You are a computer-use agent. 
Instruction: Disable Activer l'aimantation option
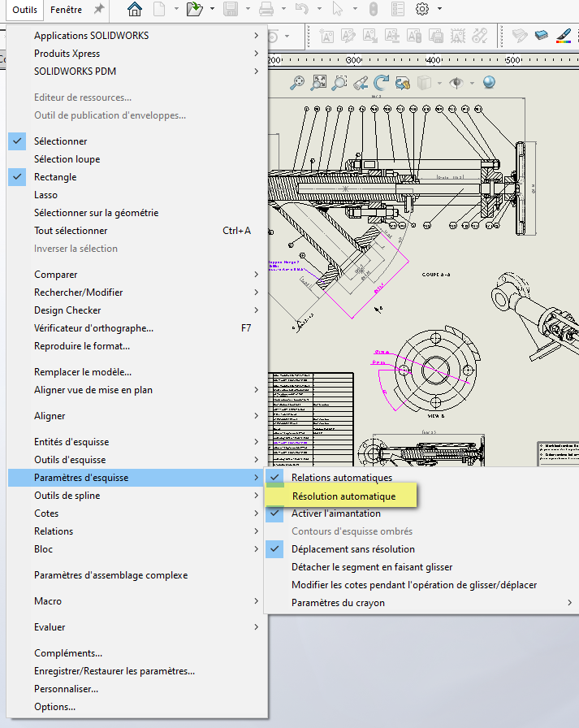[x=335, y=513]
